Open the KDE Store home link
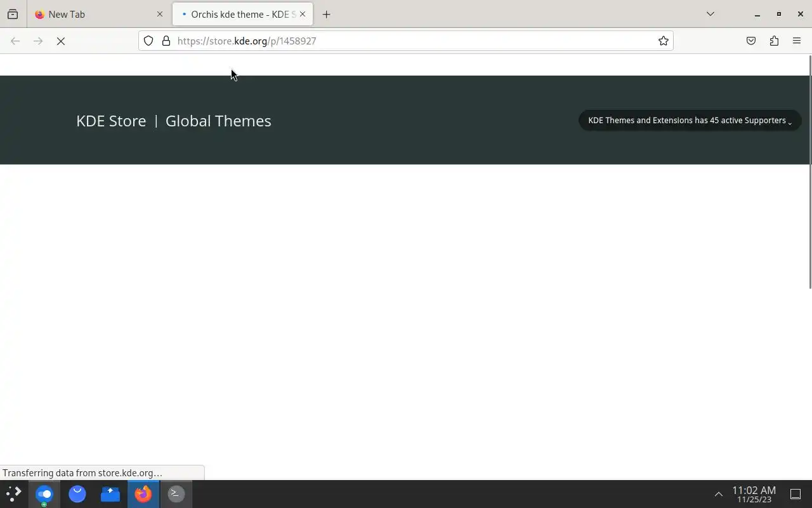The width and height of the screenshot is (812, 508). tap(111, 121)
